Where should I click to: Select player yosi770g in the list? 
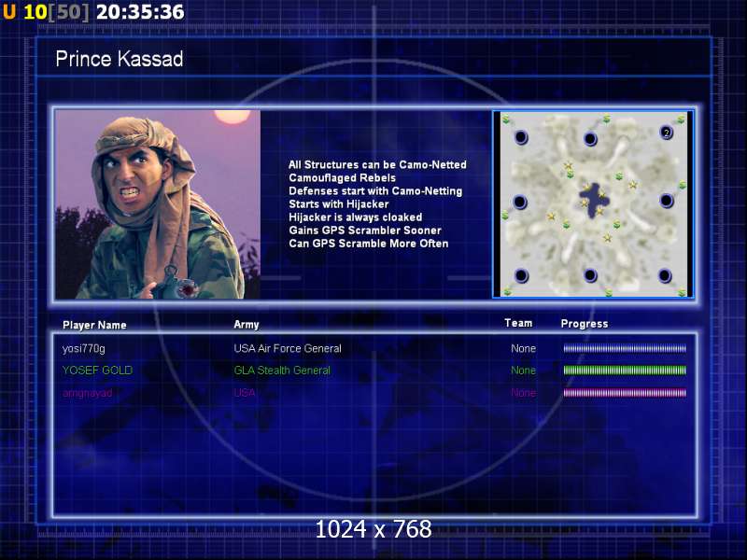84,348
